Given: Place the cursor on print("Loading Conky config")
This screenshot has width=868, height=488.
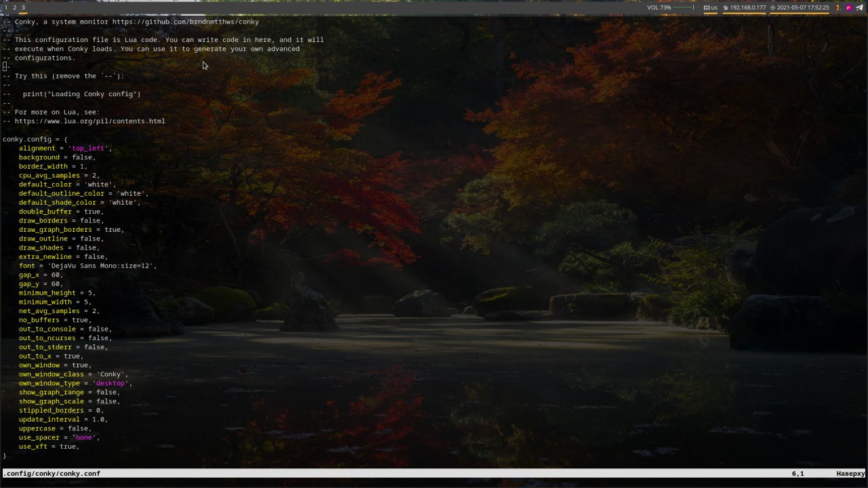Looking at the screenshot, I should click(x=81, y=94).
